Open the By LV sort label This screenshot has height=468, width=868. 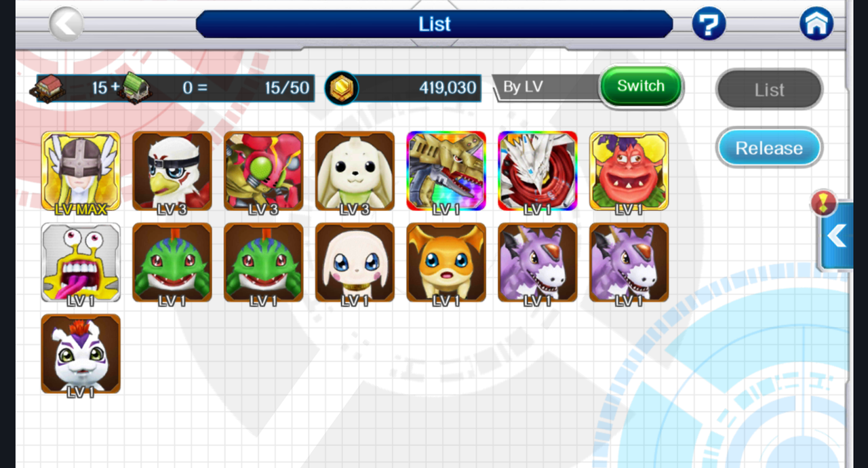[523, 87]
